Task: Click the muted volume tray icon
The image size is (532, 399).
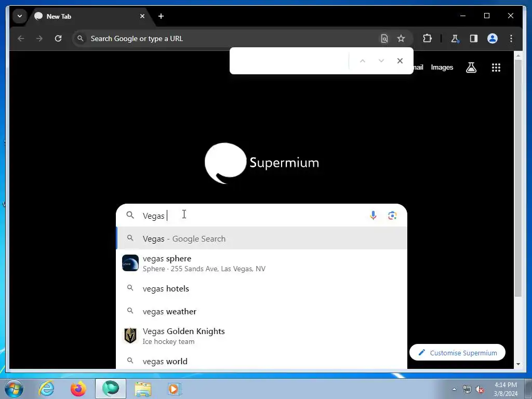Action: pos(480,389)
